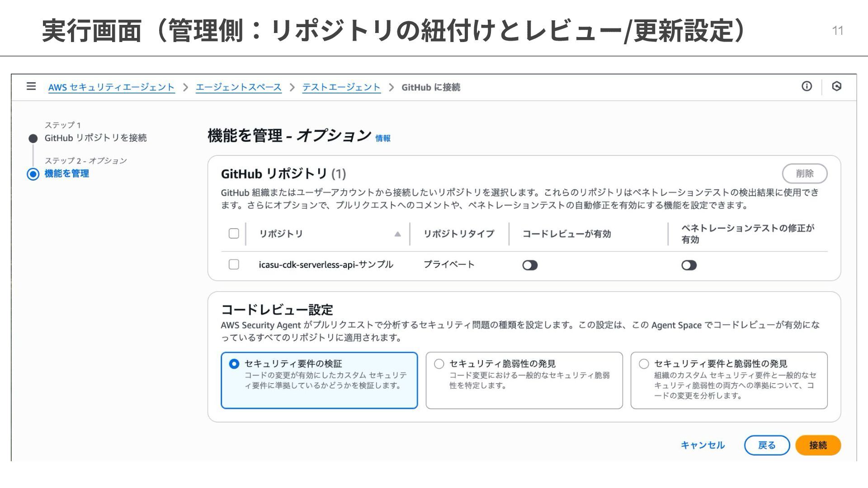Image resolution: width=868 pixels, height=488 pixels.
Task: Select セキュリティ脆弱性の発見 radio option
Action: pos(439,364)
